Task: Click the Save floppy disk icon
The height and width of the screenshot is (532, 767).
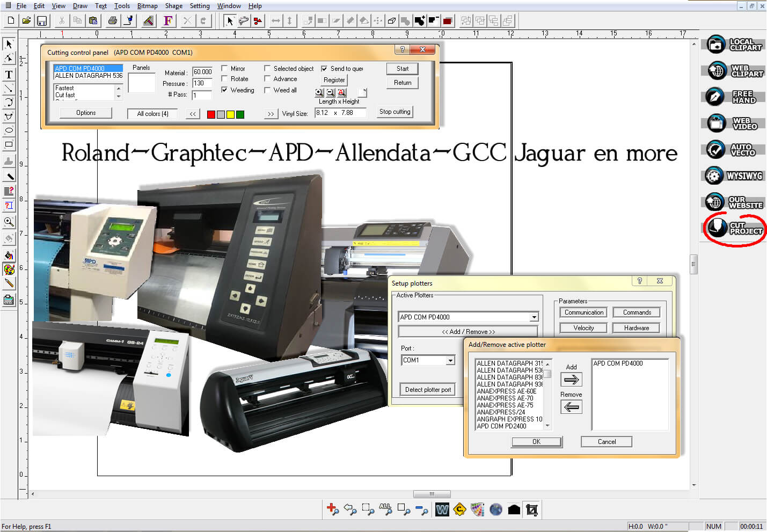Action: (41, 21)
